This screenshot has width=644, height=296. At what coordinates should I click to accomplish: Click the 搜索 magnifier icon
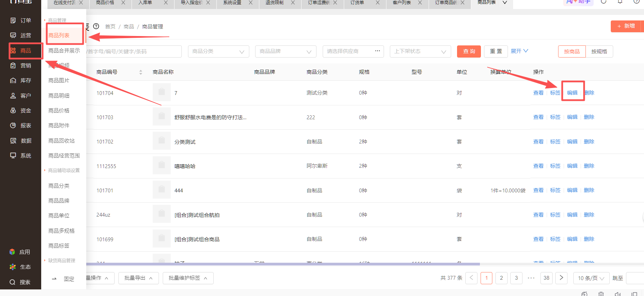12,282
